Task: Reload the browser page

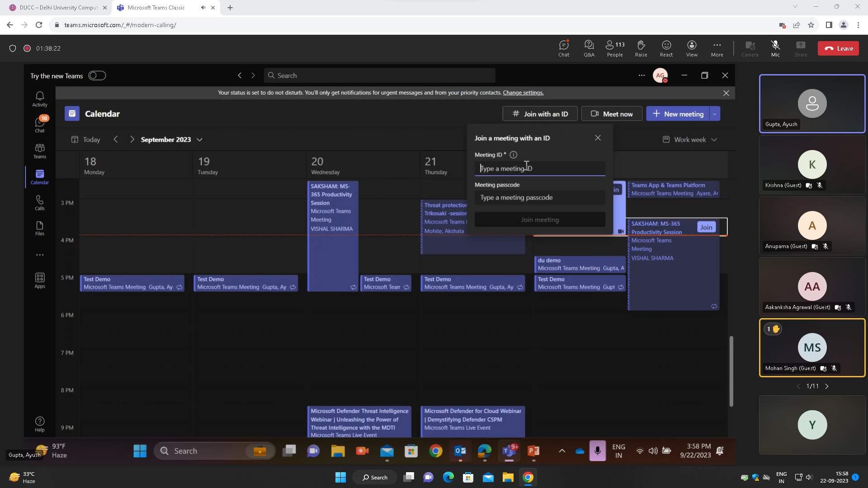Action: pyautogui.click(x=39, y=25)
